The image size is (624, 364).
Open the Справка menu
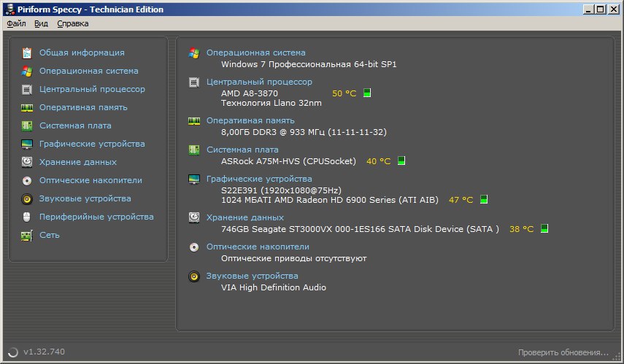pyautogui.click(x=73, y=23)
